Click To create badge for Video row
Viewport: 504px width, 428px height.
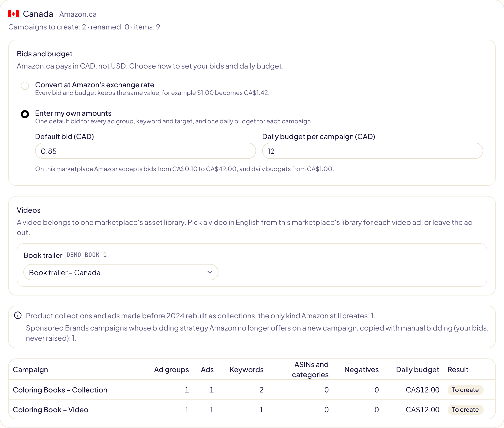(x=465, y=409)
